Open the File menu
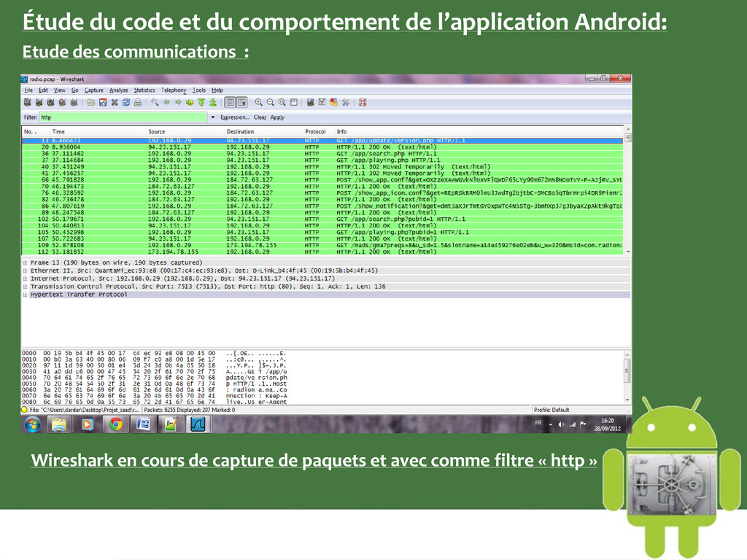The height and width of the screenshot is (560, 747). [28, 90]
